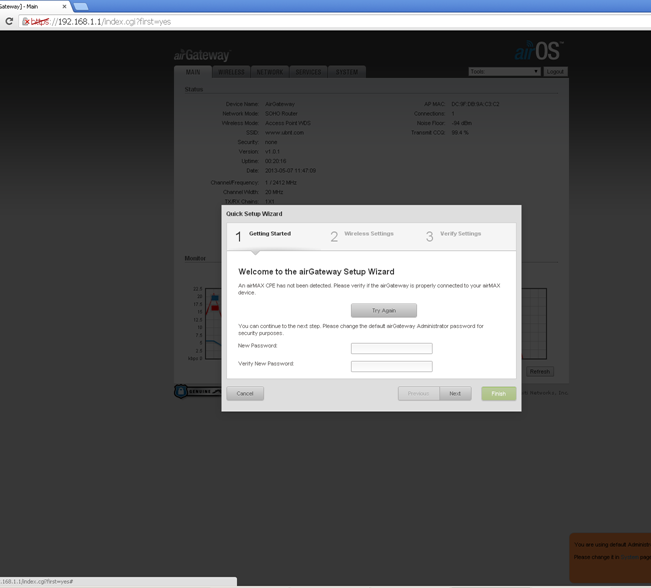
Task: Cancel the Quick Setup Wizard
Action: pos(245,393)
